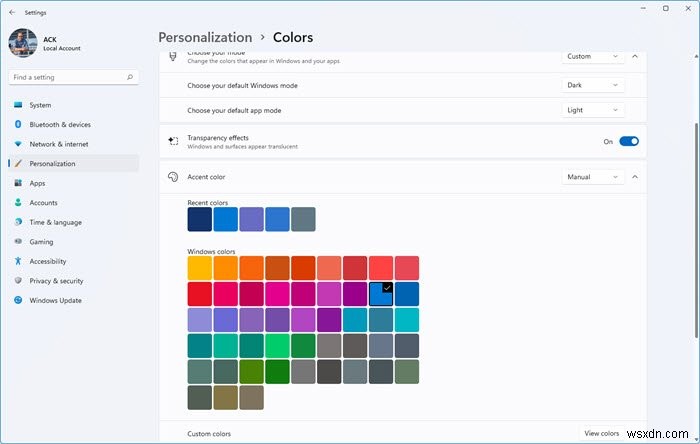The height and width of the screenshot is (444, 700).
Task: Click the back arrow in title bar
Action: [x=13, y=12]
